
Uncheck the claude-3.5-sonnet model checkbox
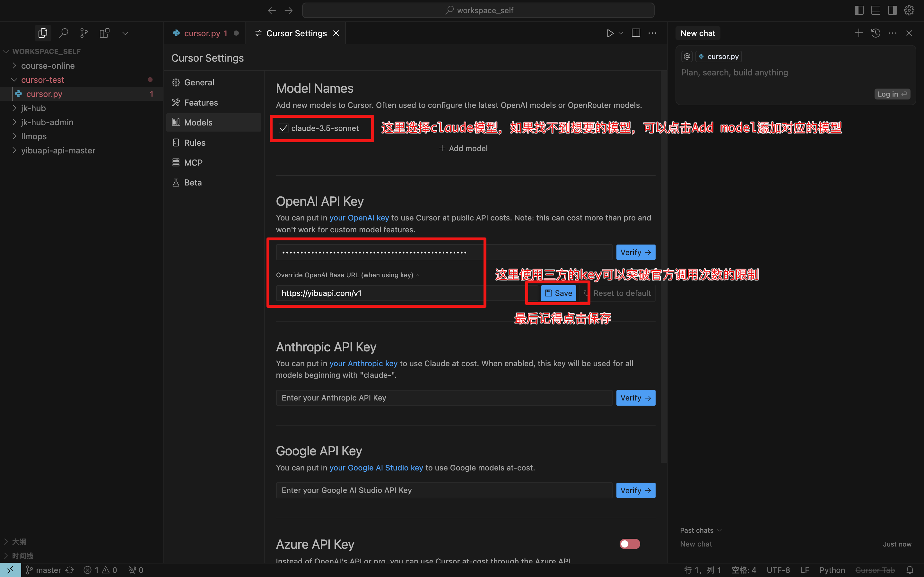coord(283,128)
